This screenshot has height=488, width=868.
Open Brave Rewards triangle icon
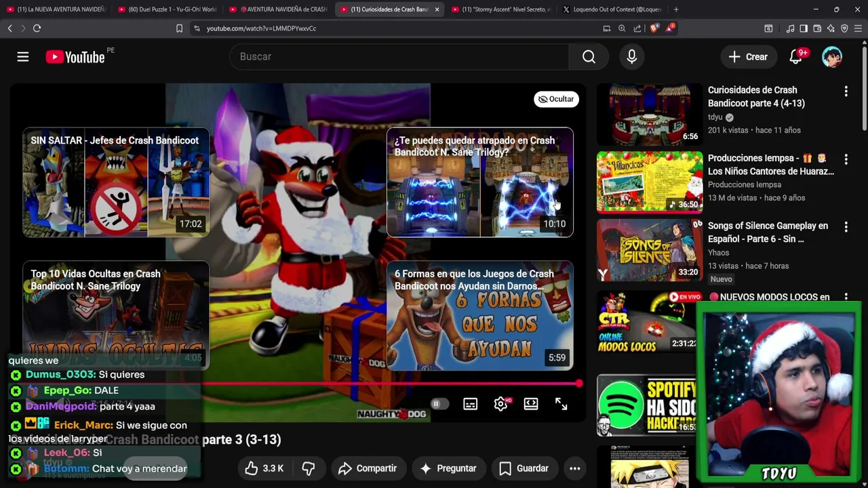(x=670, y=28)
